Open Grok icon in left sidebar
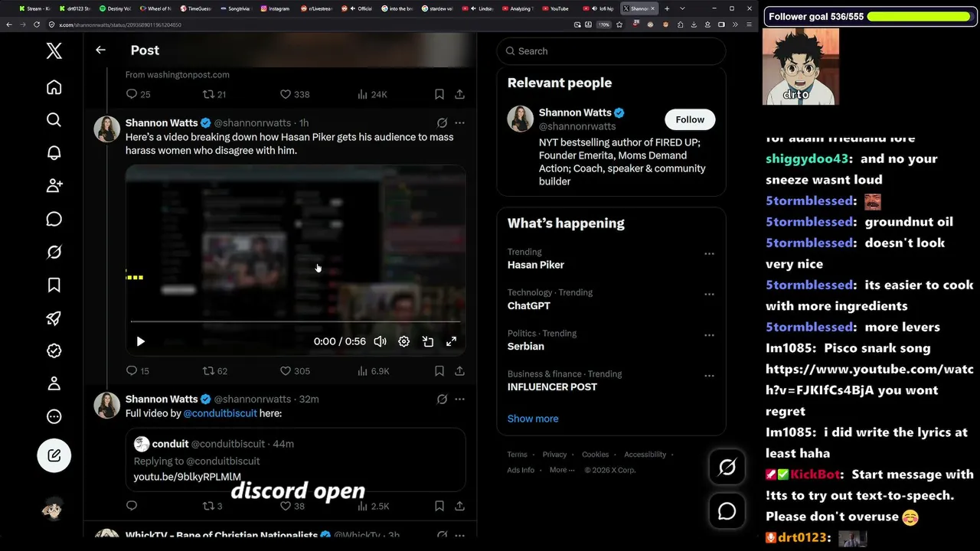The width and height of the screenshot is (980, 551). [54, 252]
